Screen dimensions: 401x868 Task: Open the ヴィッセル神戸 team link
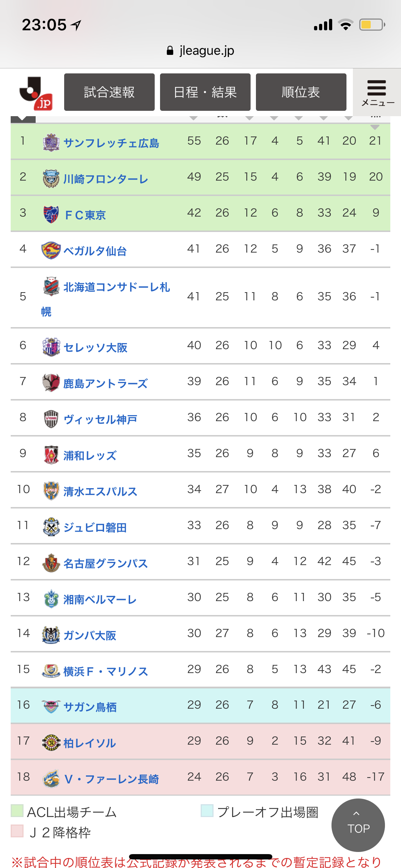click(100, 419)
